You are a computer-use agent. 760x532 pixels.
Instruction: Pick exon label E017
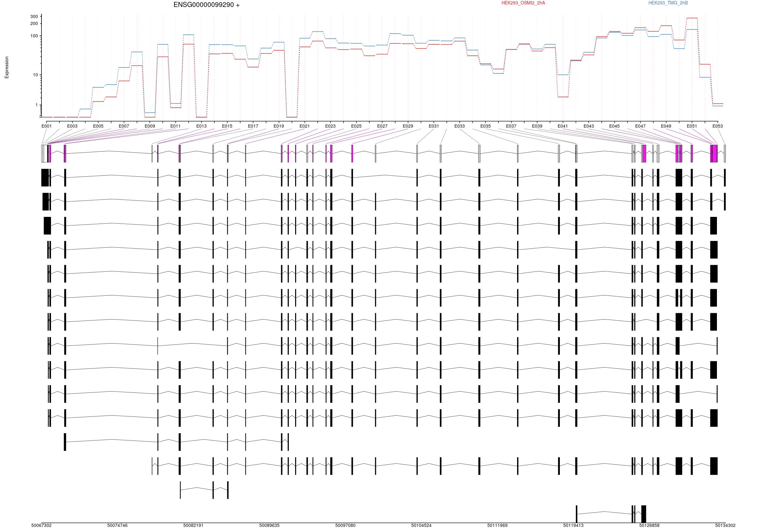click(253, 126)
